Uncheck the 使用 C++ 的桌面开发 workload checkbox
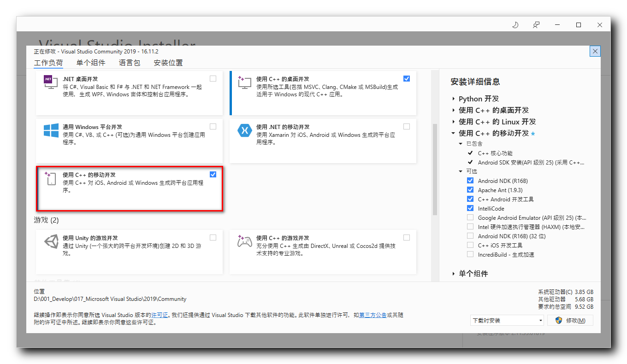This screenshot has width=627, height=364. (x=406, y=78)
